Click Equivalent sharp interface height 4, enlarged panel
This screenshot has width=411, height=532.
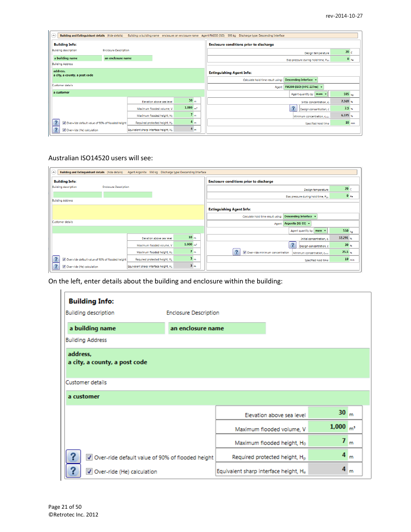coord(328,469)
